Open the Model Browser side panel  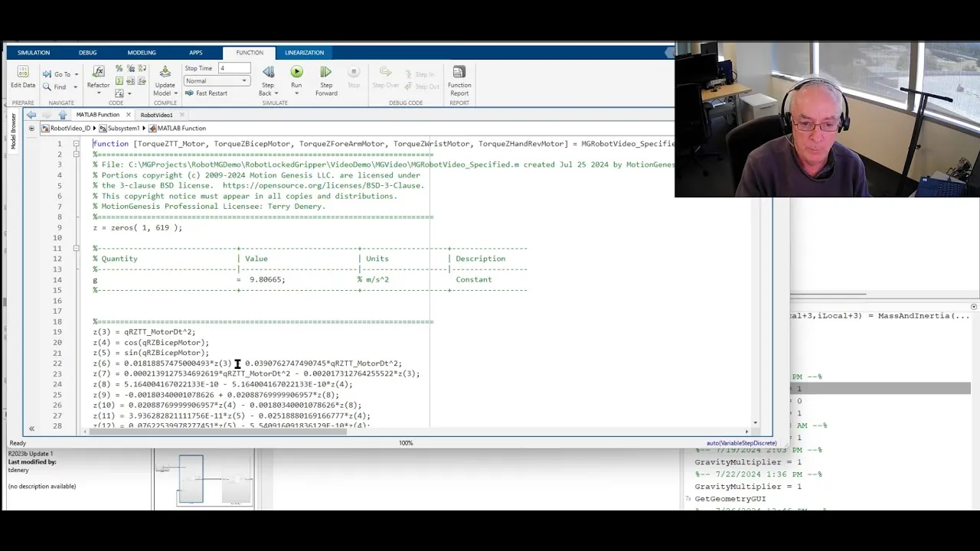point(13,131)
